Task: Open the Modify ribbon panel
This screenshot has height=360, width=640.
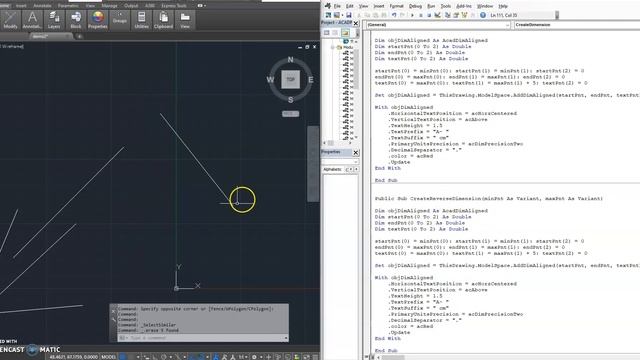Action: [10, 20]
